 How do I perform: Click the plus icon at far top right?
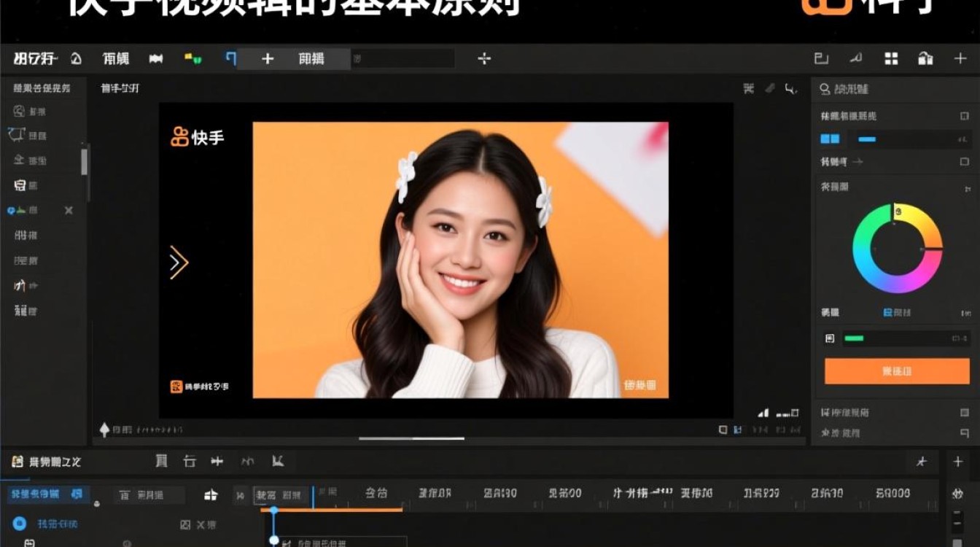(960, 59)
